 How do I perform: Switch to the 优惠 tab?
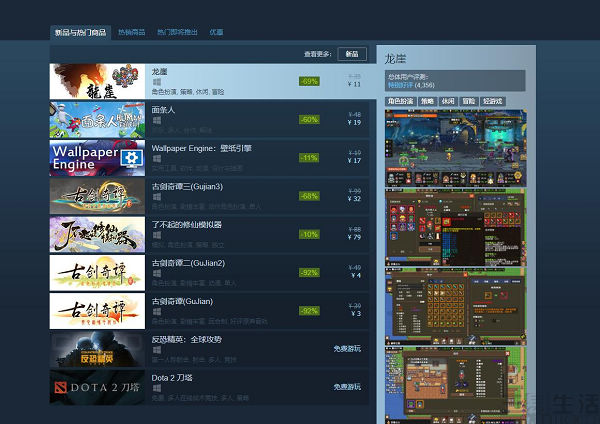coord(216,33)
